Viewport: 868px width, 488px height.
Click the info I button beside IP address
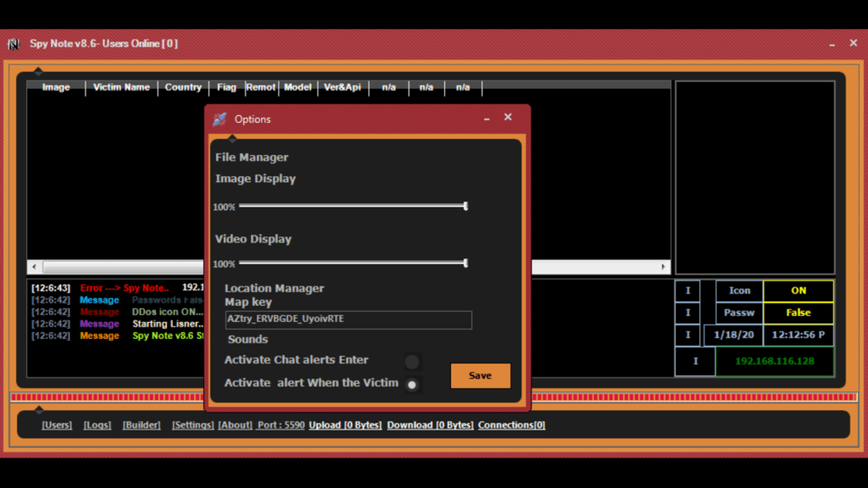pos(695,361)
